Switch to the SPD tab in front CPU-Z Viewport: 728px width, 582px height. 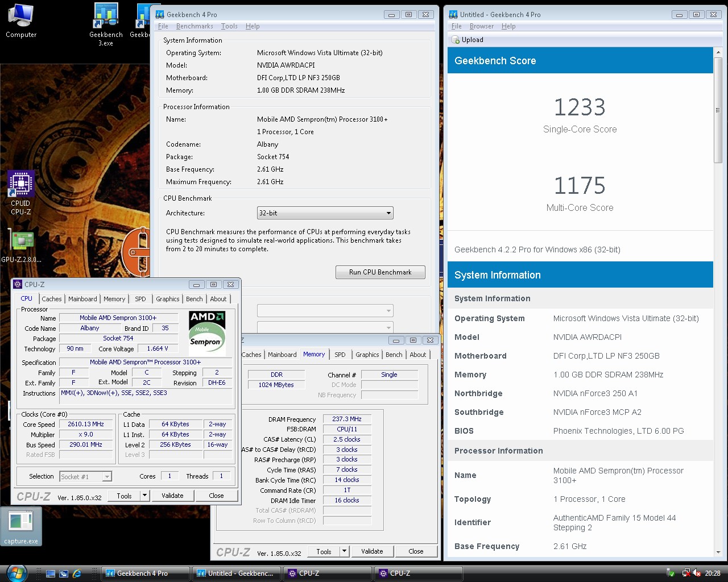(x=140, y=299)
